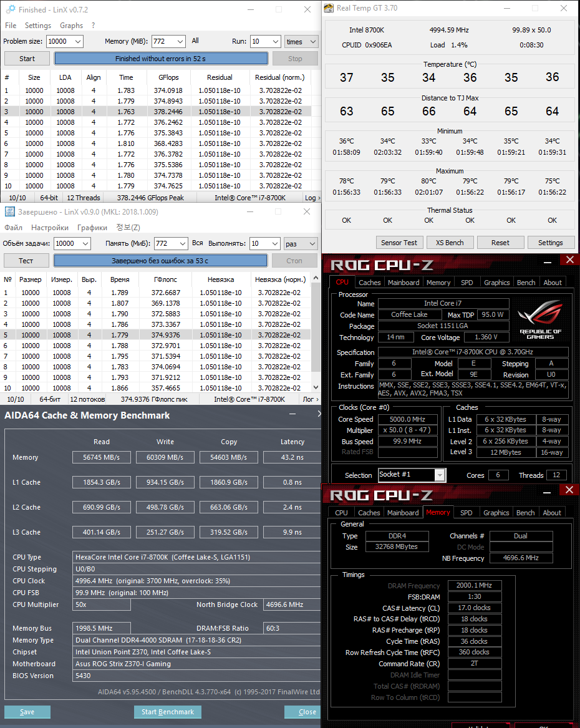This screenshot has width=580, height=728.
Task: Run Sensor Test in Real Temp
Action: (399, 243)
